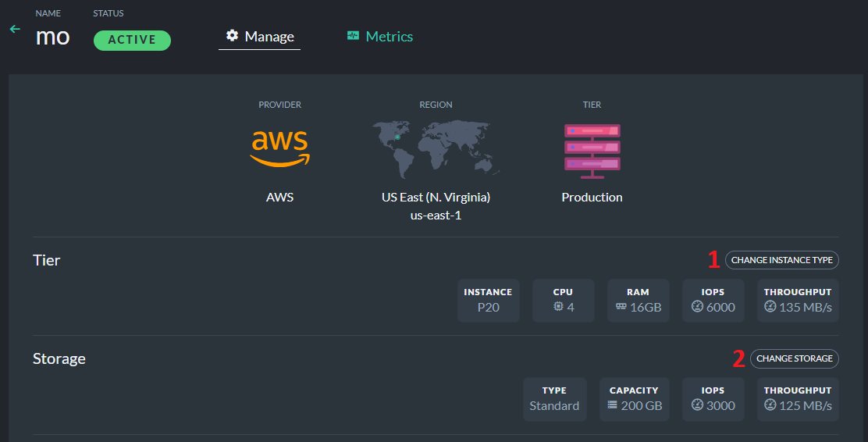Open the Manage tab
The width and height of the screenshot is (868, 442).
pyautogui.click(x=260, y=37)
